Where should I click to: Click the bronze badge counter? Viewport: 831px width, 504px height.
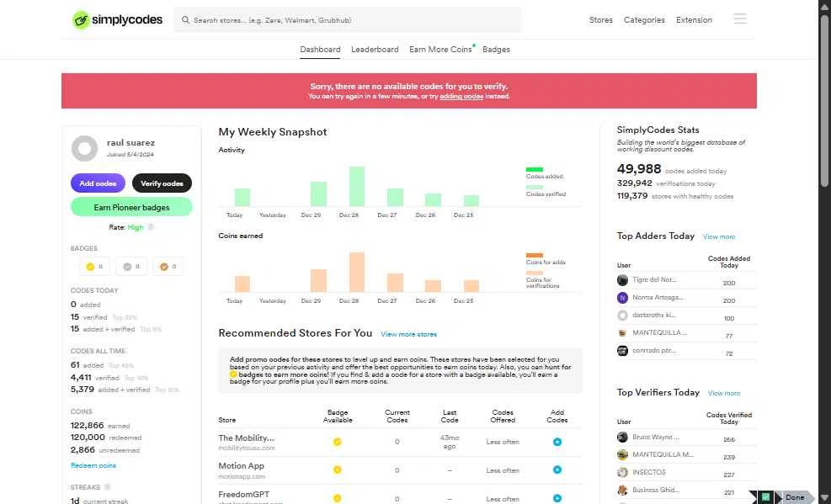click(x=168, y=266)
